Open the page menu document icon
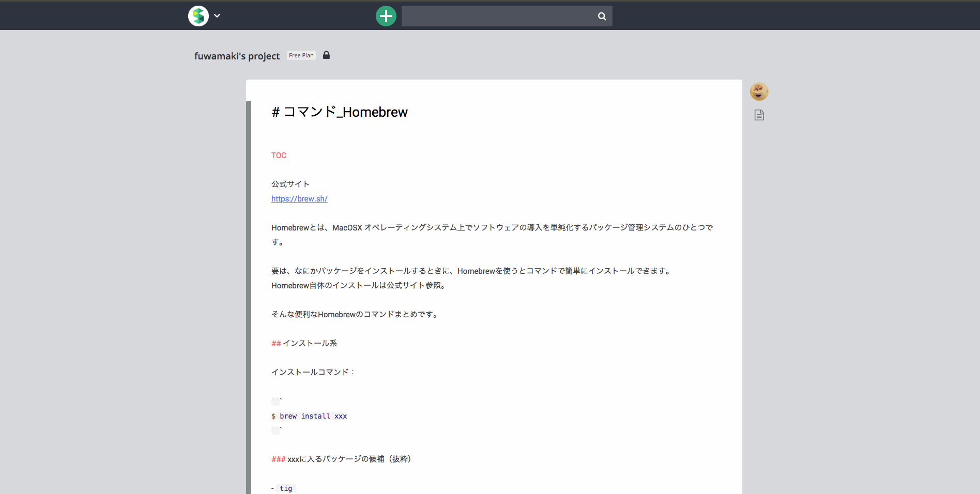This screenshot has height=494, width=980. click(759, 115)
